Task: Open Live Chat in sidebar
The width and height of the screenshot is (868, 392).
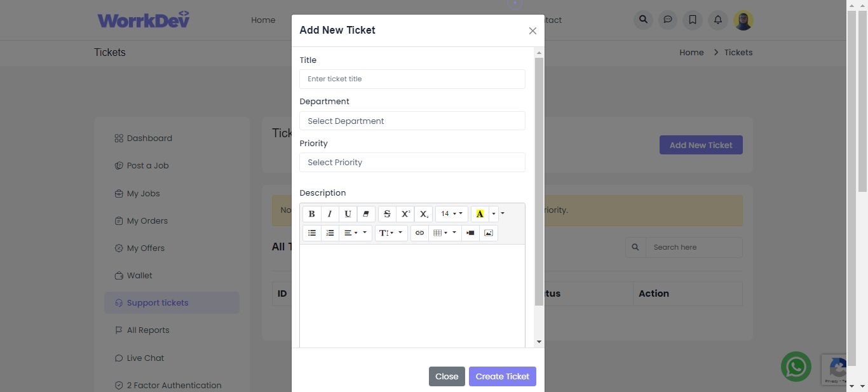Action: point(145,358)
